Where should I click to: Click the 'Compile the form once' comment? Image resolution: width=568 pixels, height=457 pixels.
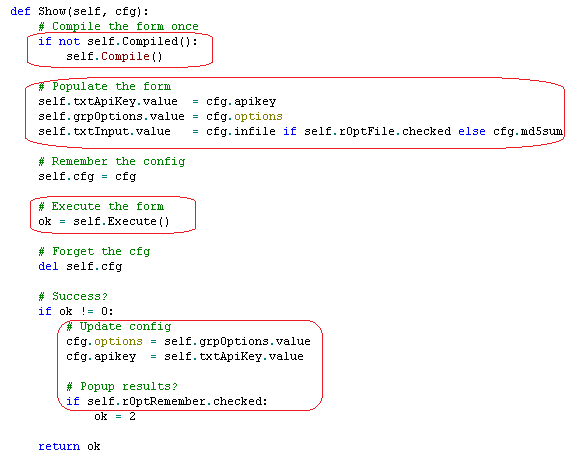pos(118,26)
